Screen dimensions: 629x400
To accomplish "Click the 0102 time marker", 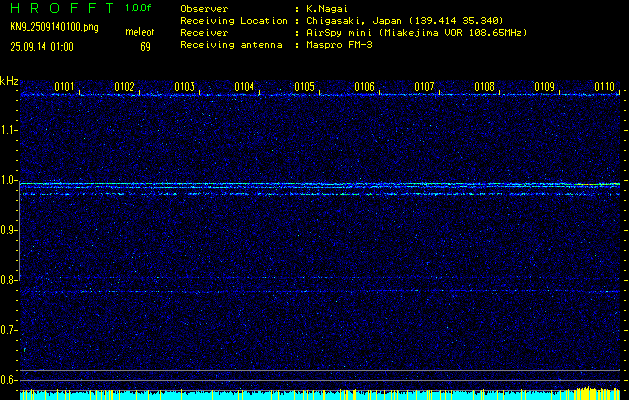I will click(x=124, y=87).
